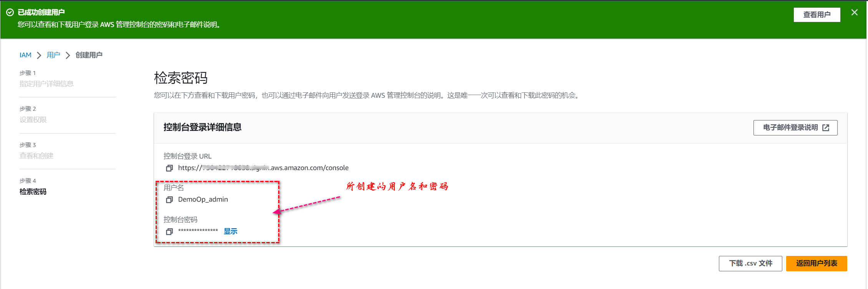This screenshot has width=868, height=289.
Task: Select step 4 检索密码
Action: (33, 192)
